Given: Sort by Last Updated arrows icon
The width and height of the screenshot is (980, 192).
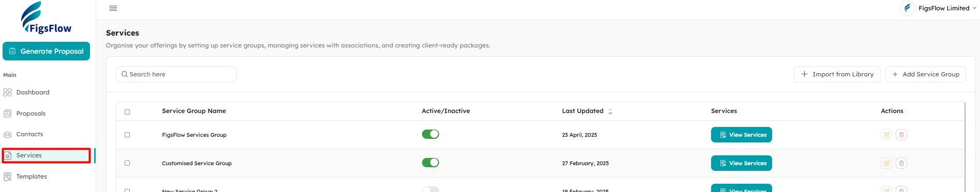Looking at the screenshot, I should pyautogui.click(x=610, y=111).
